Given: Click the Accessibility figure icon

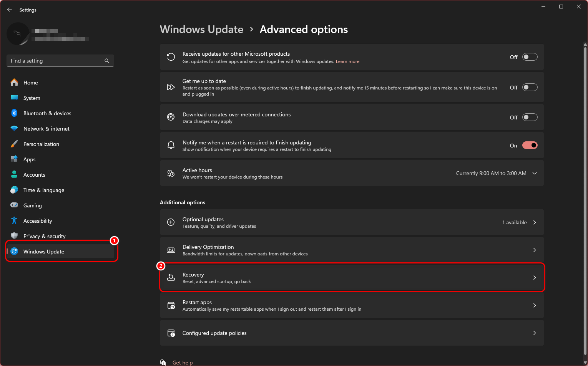Looking at the screenshot, I should pos(14,221).
